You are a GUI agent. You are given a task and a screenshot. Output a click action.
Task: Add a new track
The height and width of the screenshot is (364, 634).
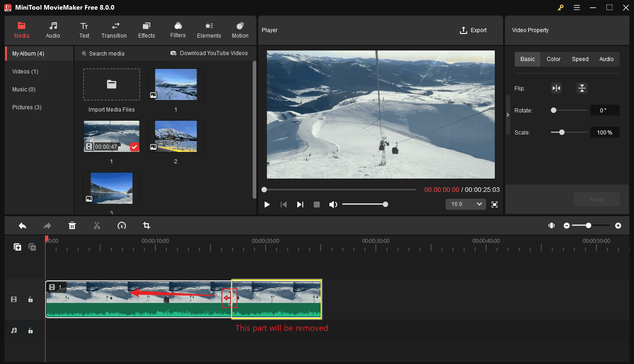[x=17, y=247]
